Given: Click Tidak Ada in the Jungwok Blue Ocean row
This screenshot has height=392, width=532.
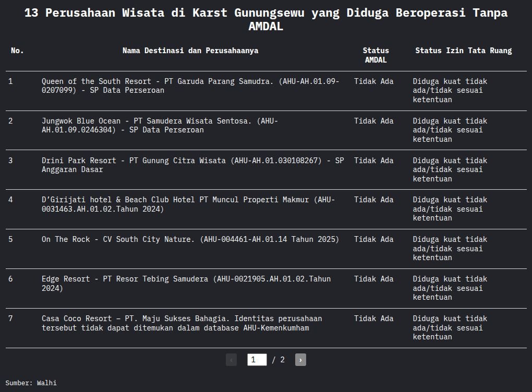Looking at the screenshot, I should pos(373,121).
